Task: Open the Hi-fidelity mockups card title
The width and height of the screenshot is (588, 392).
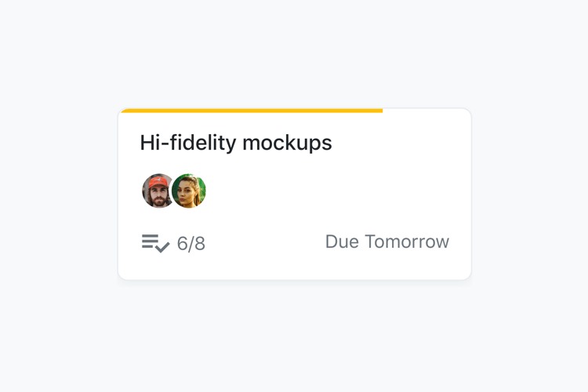Action: coord(235,143)
